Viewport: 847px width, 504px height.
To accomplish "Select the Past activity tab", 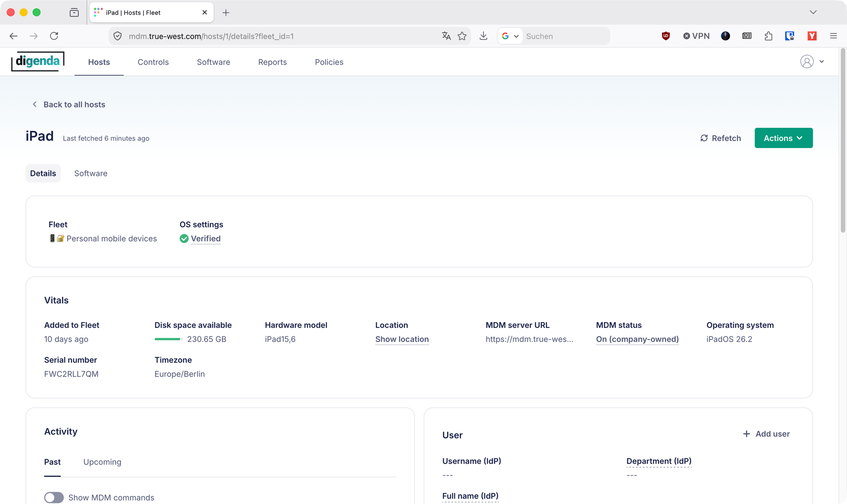I will [x=53, y=462].
